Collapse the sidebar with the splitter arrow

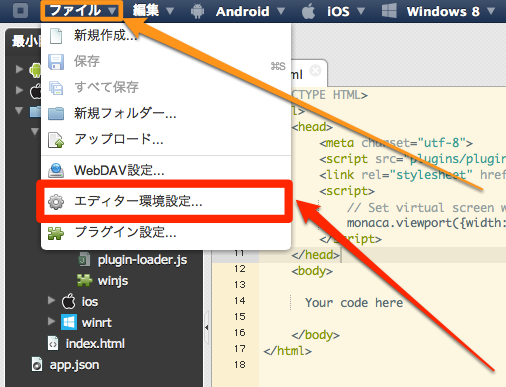207,327
